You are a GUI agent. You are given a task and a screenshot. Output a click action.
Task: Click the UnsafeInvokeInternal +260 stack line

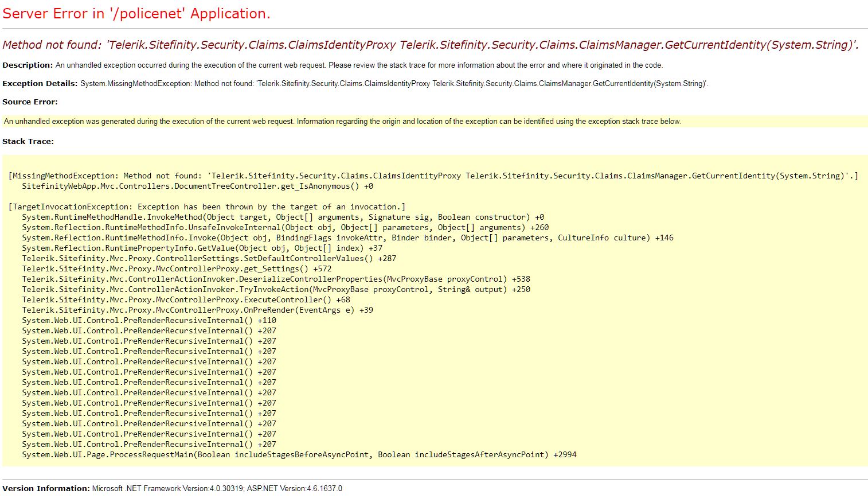286,227
